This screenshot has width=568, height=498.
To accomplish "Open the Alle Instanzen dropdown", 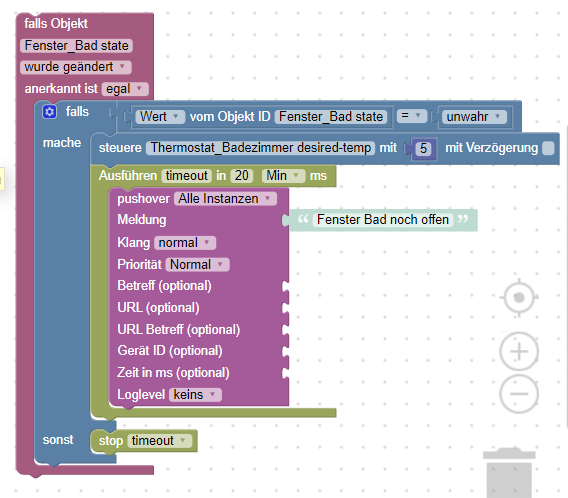I will [225, 198].
